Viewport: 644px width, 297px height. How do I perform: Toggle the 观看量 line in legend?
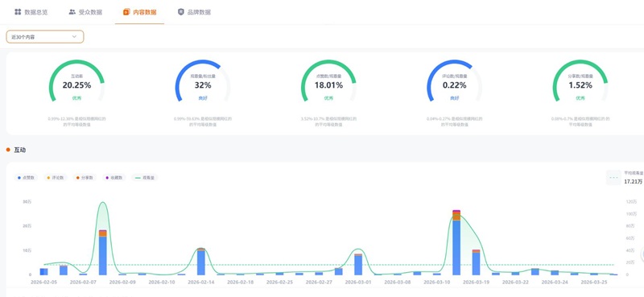click(x=145, y=178)
